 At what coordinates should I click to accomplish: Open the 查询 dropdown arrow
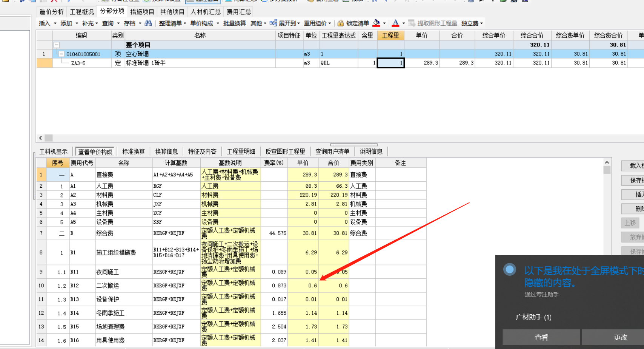tap(118, 23)
